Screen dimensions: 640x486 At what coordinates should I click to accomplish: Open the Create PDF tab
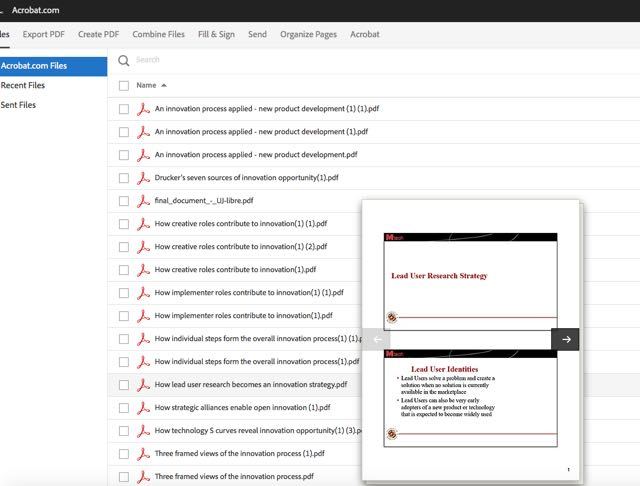[x=98, y=34]
